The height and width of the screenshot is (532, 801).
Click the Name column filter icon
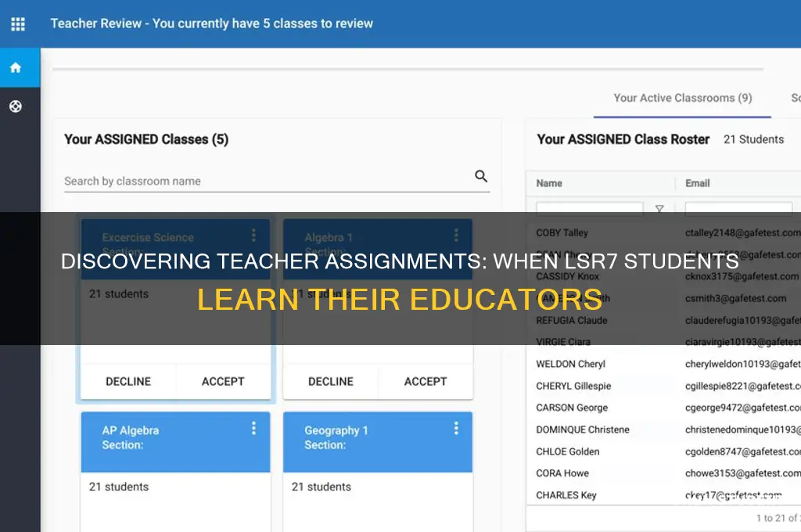(x=659, y=209)
